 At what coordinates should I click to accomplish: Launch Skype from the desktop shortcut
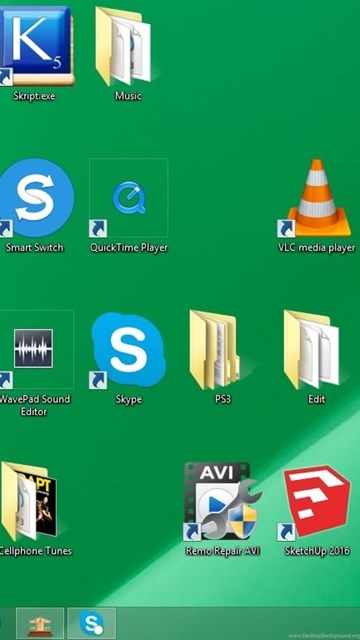click(x=128, y=350)
